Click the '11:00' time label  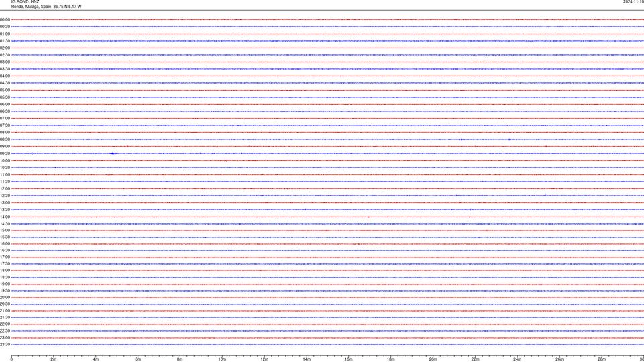coord(5,175)
